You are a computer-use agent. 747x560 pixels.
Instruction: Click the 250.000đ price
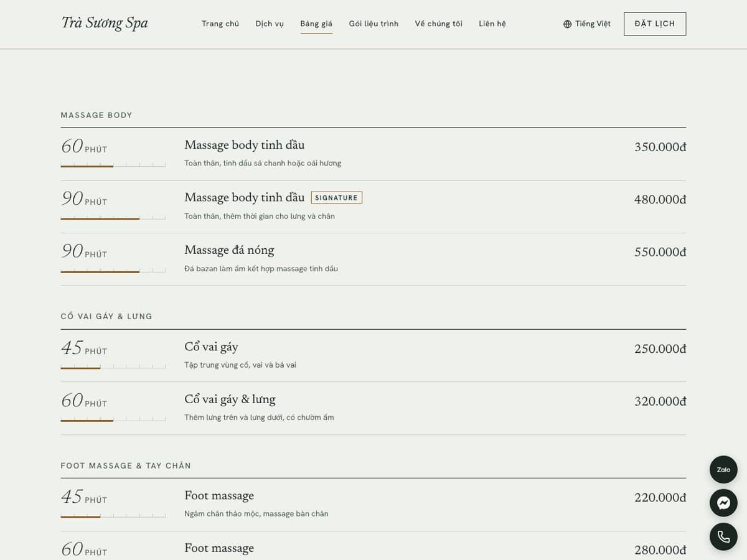click(x=660, y=349)
